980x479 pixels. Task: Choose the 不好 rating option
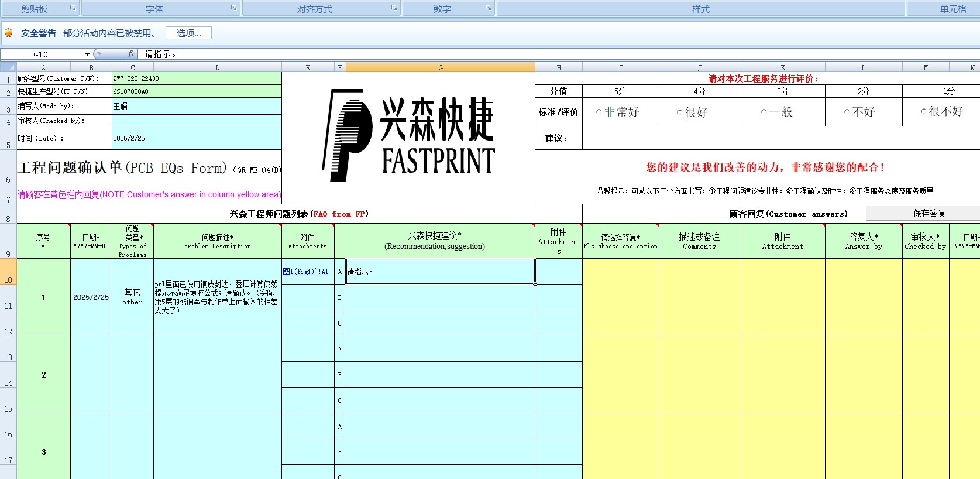coord(847,112)
